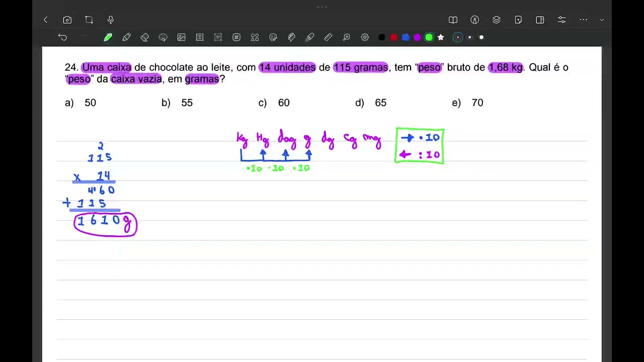The width and height of the screenshot is (644, 362).
Task: Open the book reading view icon
Action: tap(453, 20)
